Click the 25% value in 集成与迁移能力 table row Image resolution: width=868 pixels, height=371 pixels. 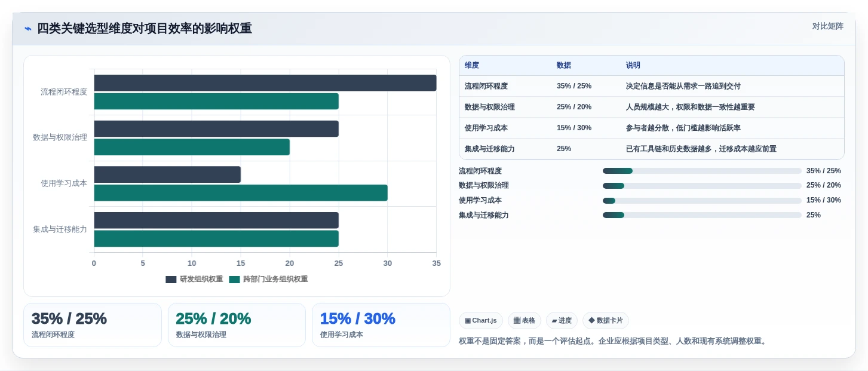point(564,149)
